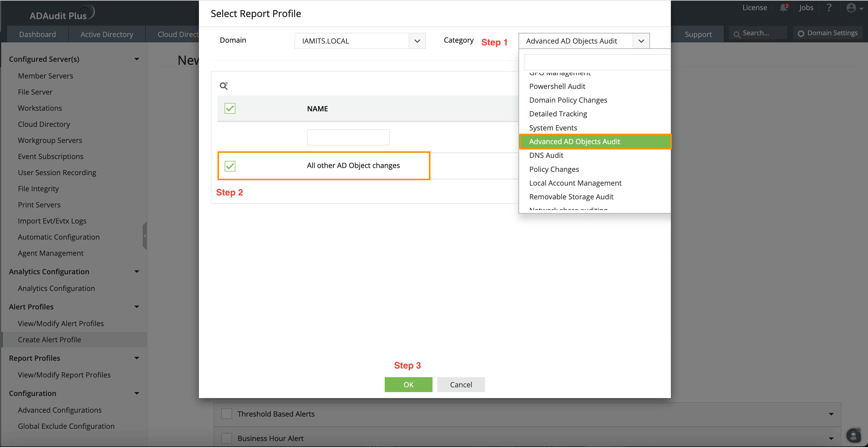This screenshot has height=447, width=868.
Task: Open the chat support icon
Action: coord(853,436)
